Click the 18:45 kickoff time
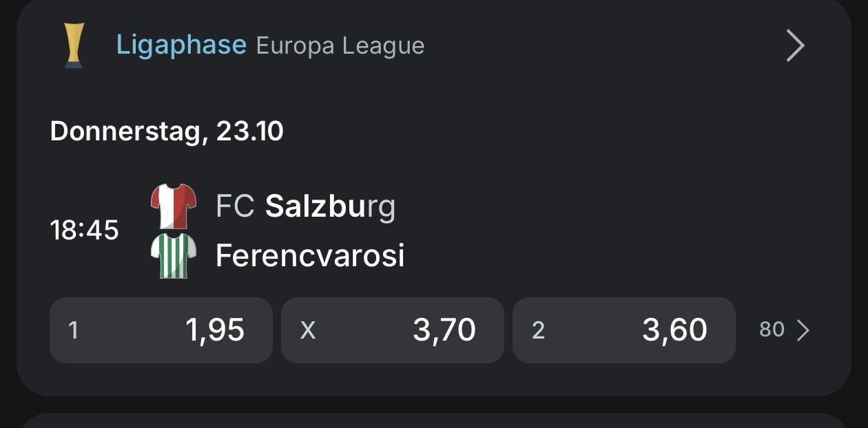 pos(84,231)
